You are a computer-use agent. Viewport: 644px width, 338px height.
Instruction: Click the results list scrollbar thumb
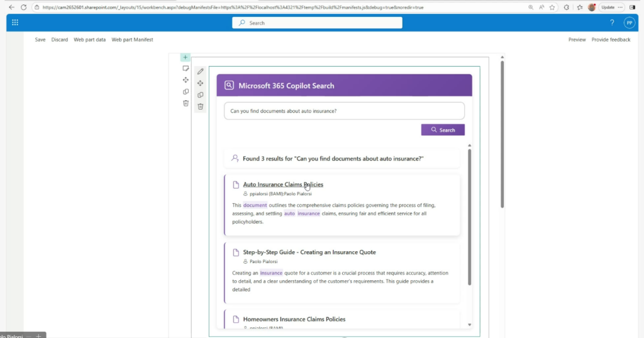coord(469,217)
